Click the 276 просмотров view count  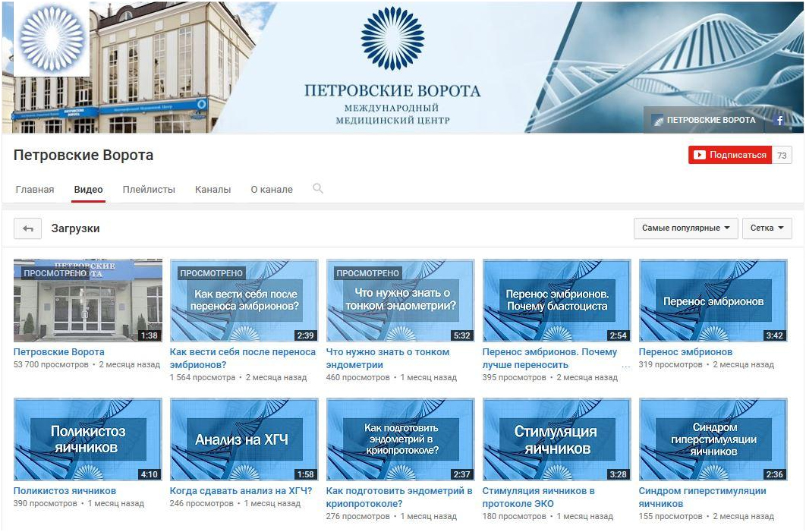tap(357, 516)
